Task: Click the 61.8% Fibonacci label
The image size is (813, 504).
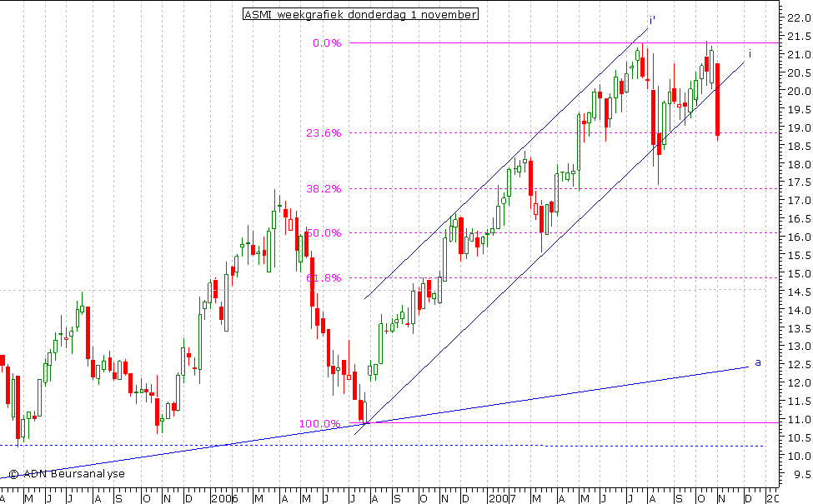Action: (x=324, y=278)
